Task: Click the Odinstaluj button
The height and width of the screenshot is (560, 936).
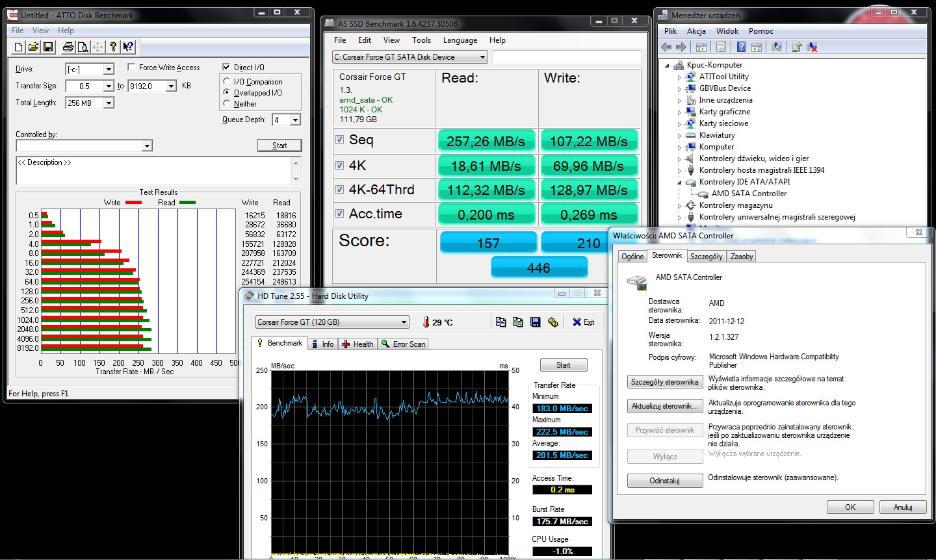Action: point(665,481)
